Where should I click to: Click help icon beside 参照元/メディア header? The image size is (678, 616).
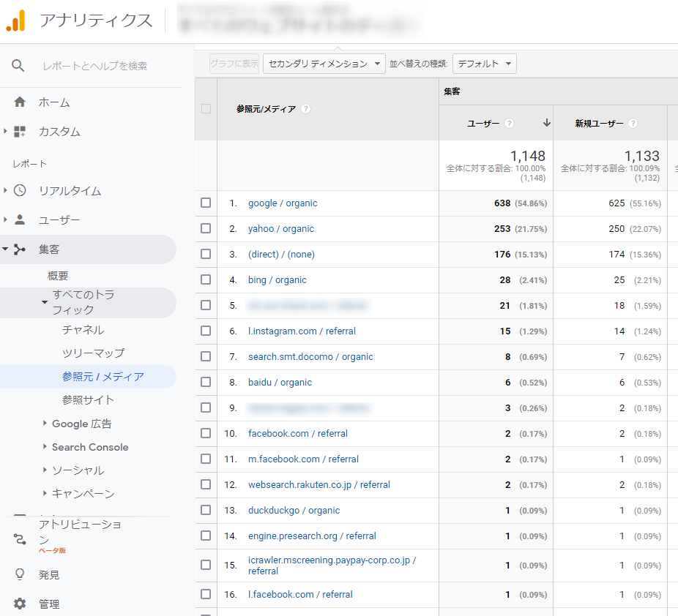click(306, 109)
